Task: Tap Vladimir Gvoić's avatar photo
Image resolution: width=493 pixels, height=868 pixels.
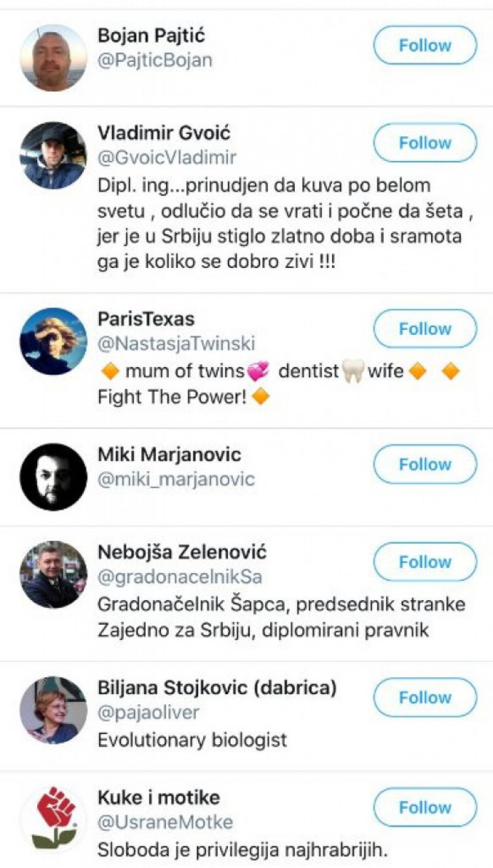Action: (53, 155)
